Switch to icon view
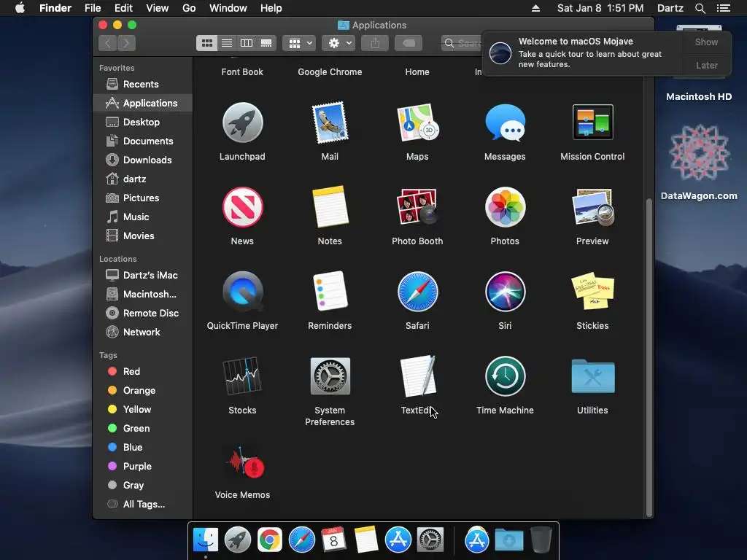This screenshot has width=747, height=560. click(x=206, y=43)
